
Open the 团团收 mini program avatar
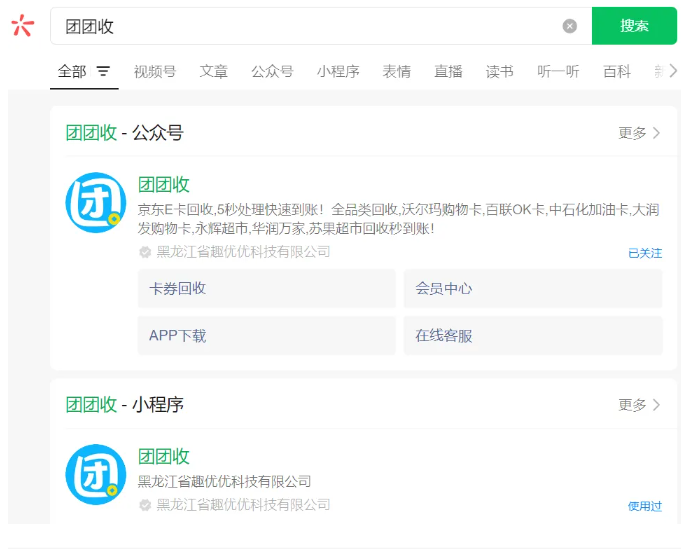[x=96, y=474]
